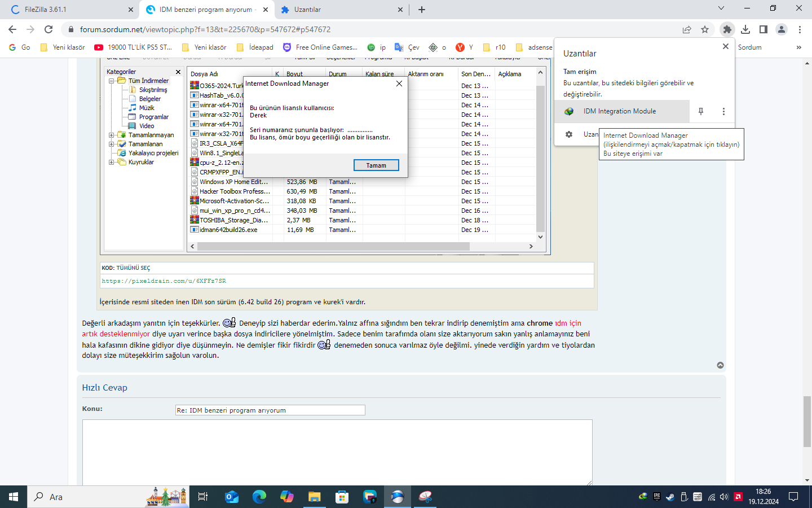The width and height of the screenshot is (812, 508).
Task: Open Microsoft Store from the taskbar
Action: (342, 497)
